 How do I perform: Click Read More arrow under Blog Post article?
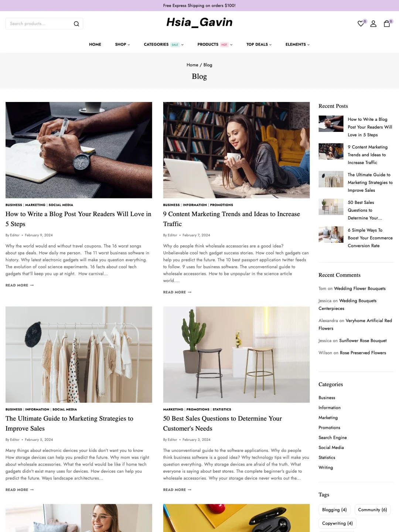(20, 285)
